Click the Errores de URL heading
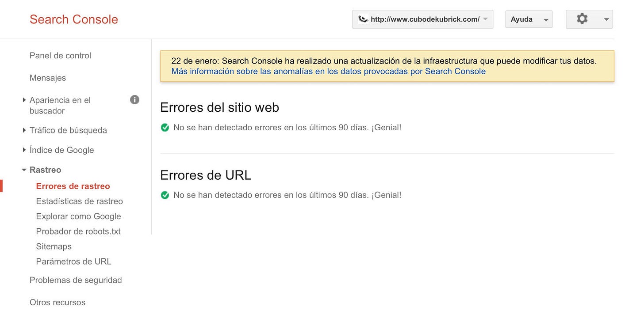The image size is (644, 314). click(206, 175)
